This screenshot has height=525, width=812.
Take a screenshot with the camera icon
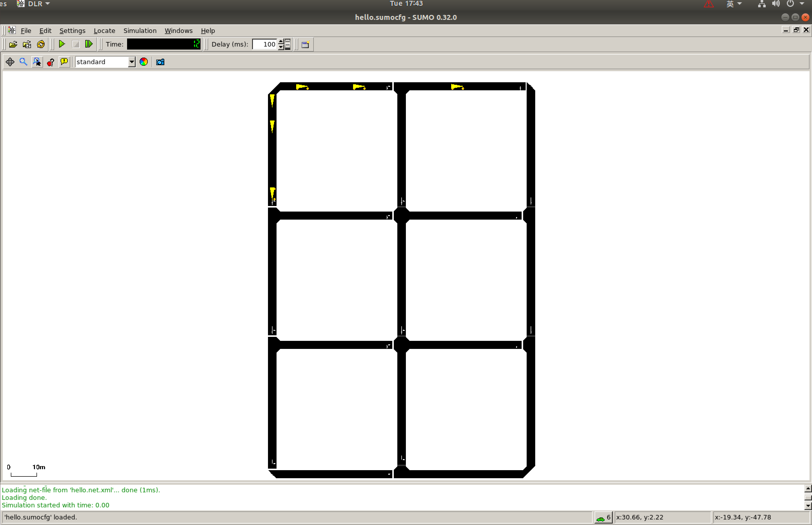(160, 62)
